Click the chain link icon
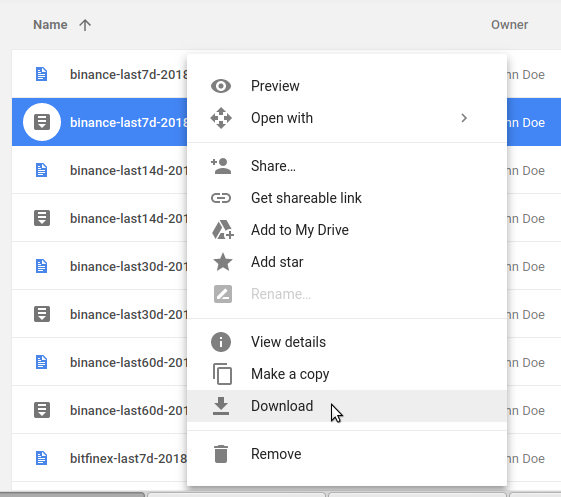The height and width of the screenshot is (497, 561). click(x=221, y=198)
